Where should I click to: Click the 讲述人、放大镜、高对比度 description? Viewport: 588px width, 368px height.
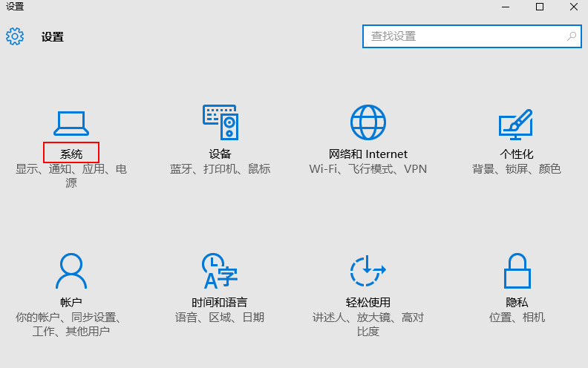368,324
